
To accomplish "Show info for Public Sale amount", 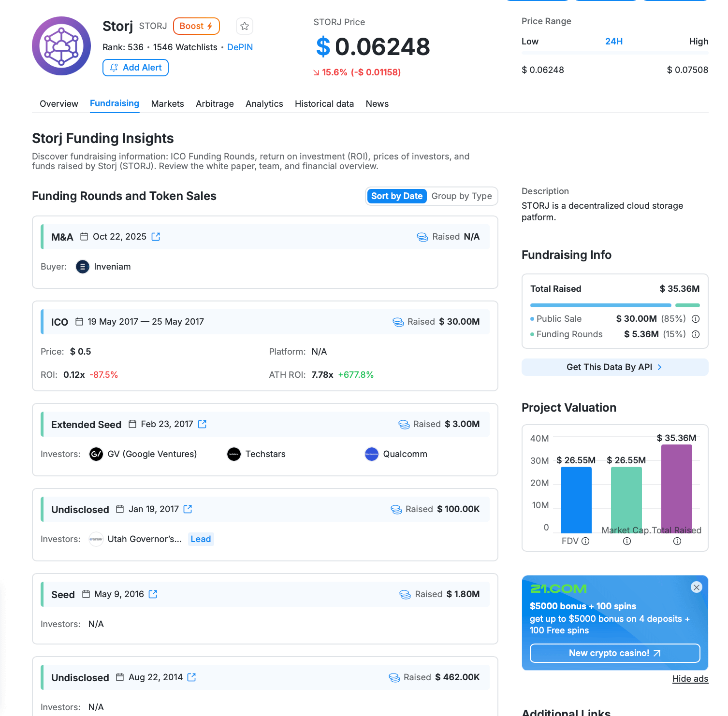I will point(696,319).
